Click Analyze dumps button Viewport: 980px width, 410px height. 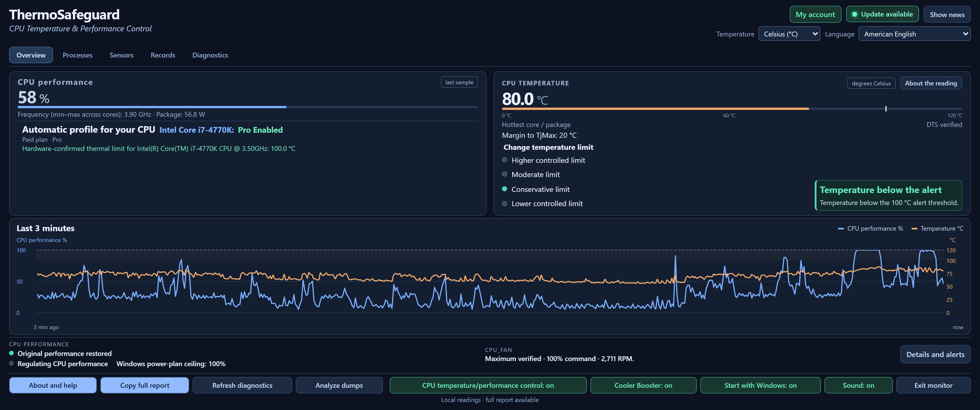[x=339, y=385]
